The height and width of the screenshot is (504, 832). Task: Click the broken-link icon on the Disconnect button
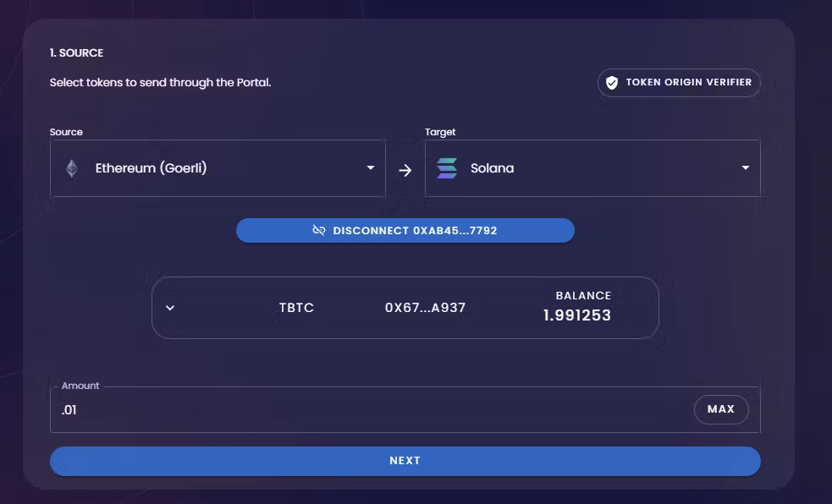coord(319,230)
